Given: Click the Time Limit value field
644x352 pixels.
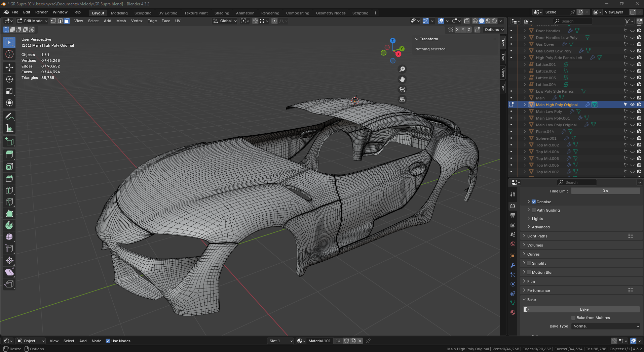Looking at the screenshot, I should coord(605,191).
